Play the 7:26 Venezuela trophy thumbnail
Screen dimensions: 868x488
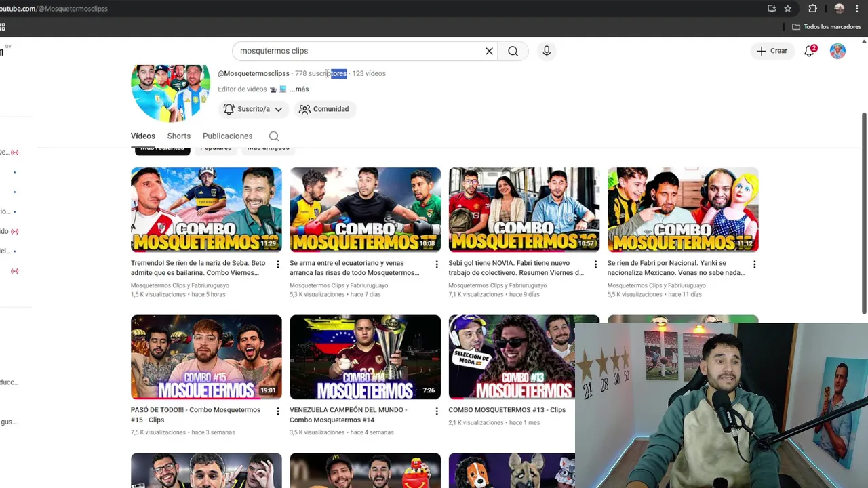pos(365,357)
